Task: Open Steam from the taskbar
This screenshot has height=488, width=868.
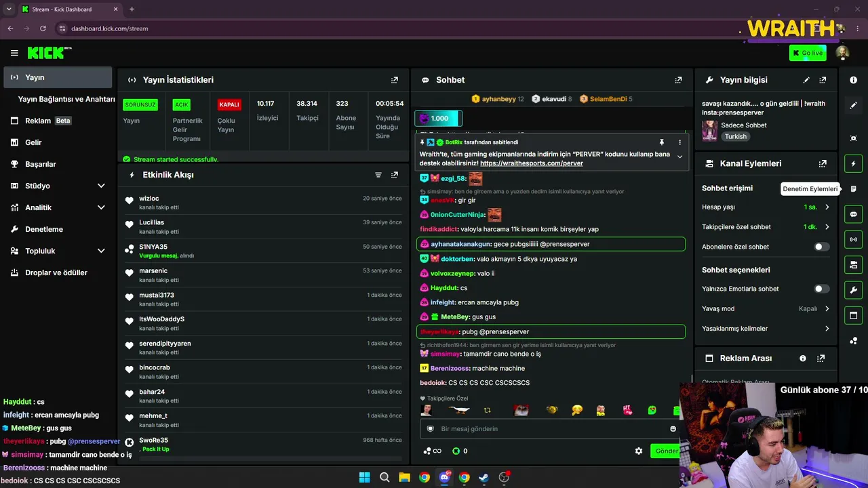Action: (484, 477)
